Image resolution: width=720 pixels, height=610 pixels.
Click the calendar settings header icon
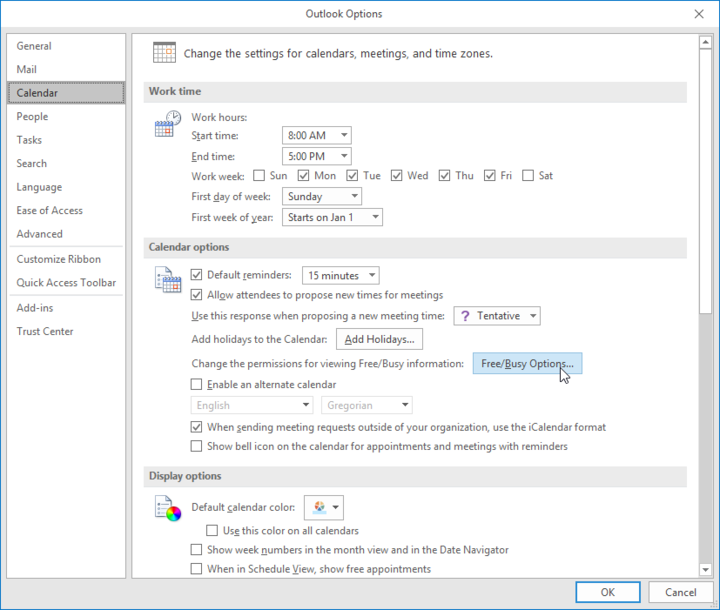click(x=164, y=53)
